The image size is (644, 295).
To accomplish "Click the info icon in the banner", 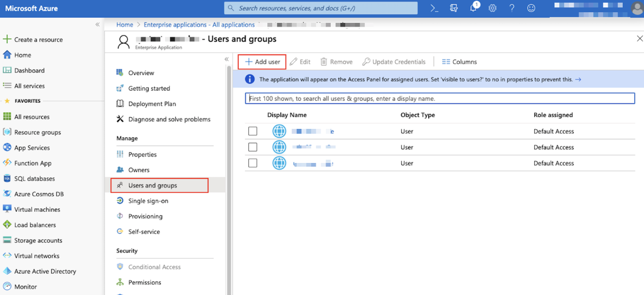I will (x=249, y=79).
